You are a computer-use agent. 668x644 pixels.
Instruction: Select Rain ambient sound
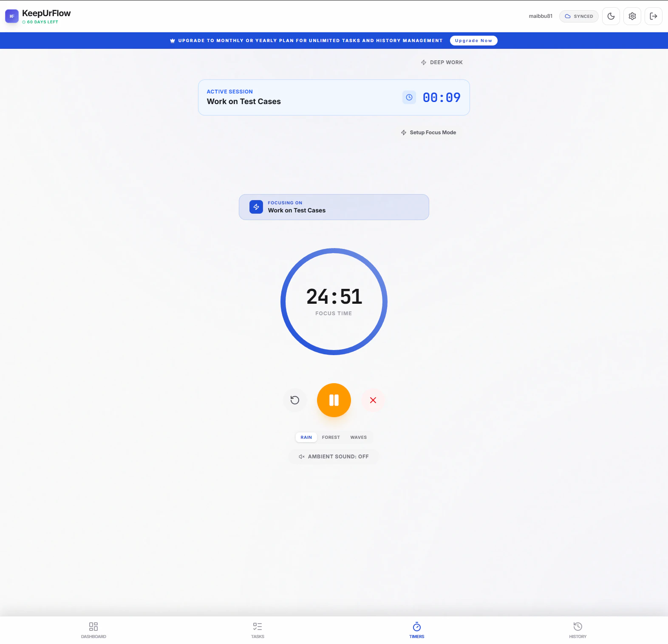point(306,437)
